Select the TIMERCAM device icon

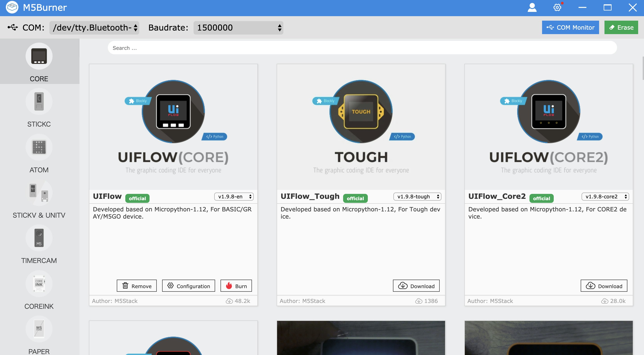[39, 238]
